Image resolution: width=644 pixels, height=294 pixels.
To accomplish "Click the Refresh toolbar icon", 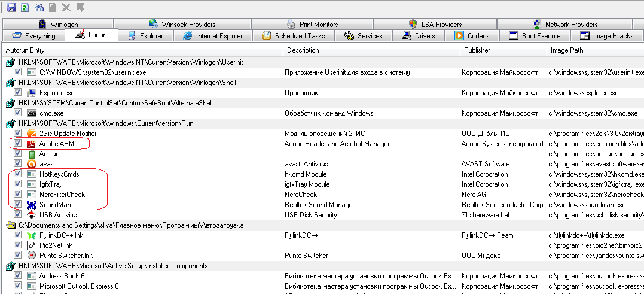I will coord(24,8).
